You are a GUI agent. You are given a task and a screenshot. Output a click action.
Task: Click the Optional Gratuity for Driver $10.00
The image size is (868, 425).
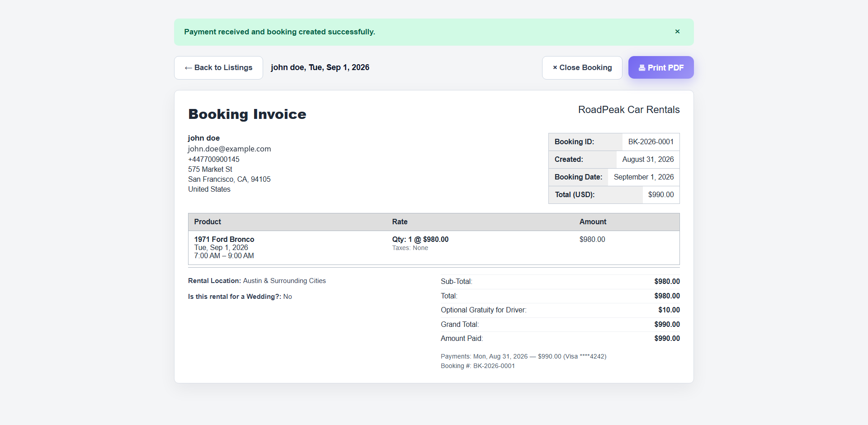(669, 310)
